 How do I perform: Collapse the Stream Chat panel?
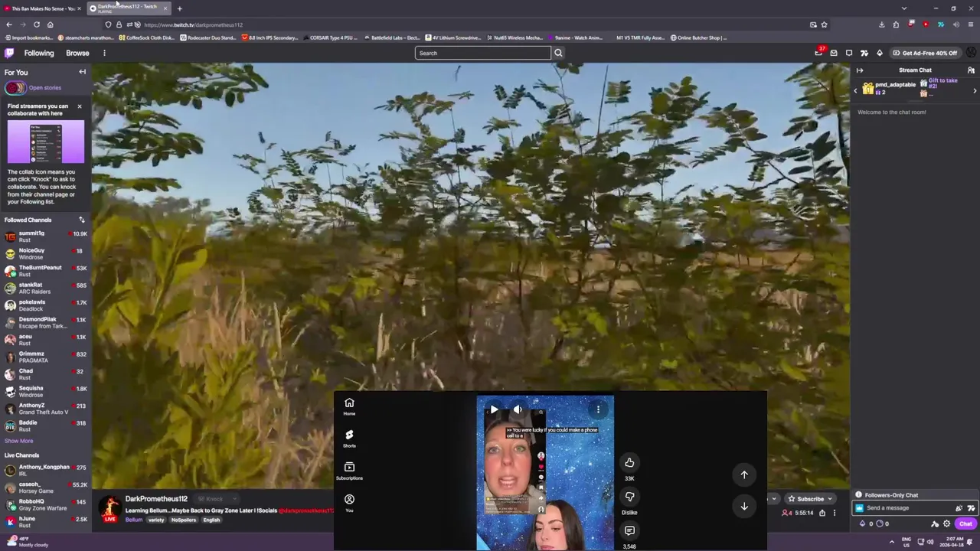(860, 70)
